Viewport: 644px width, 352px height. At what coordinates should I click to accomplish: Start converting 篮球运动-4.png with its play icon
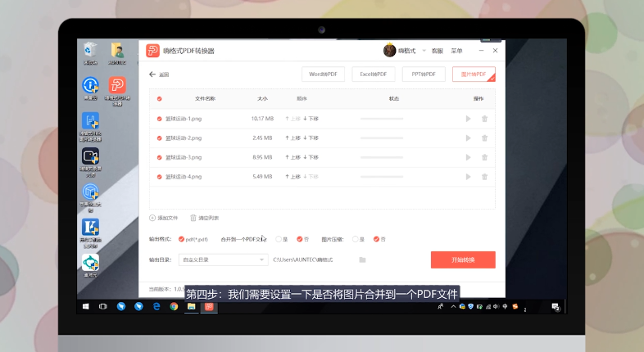(468, 177)
